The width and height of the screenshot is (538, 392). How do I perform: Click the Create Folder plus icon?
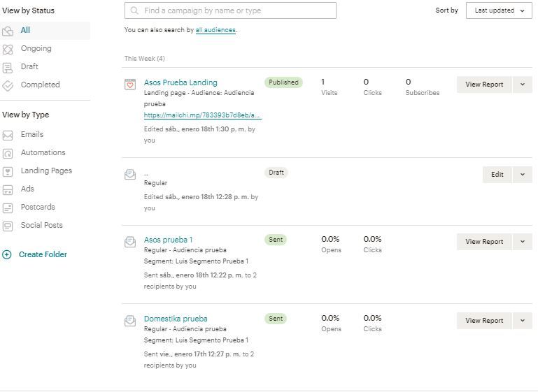[7, 254]
